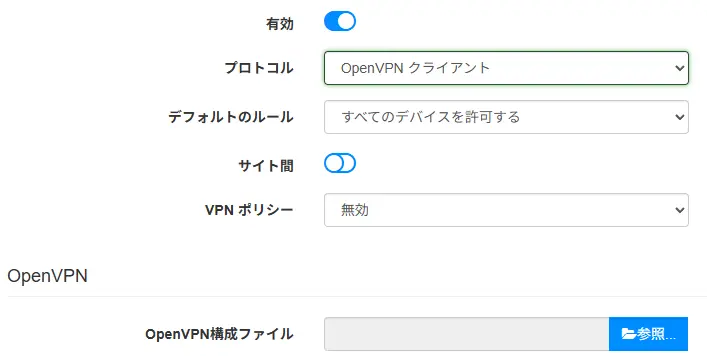
Task: Click the VPN ポリシー field label
Action: point(249,210)
